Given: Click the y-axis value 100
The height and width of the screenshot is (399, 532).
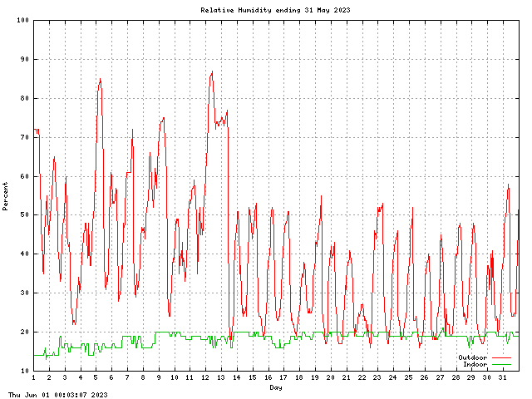Looking at the screenshot, I should click(22, 20).
